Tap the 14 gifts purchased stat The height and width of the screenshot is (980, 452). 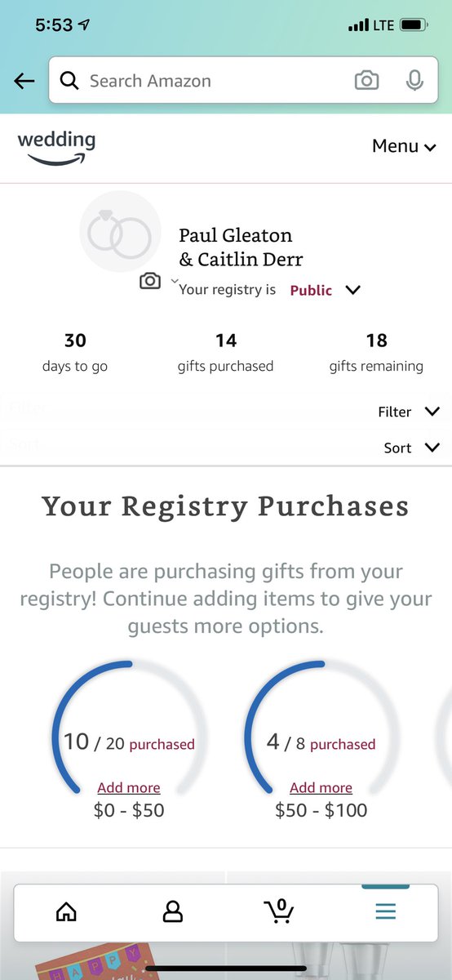pos(225,352)
